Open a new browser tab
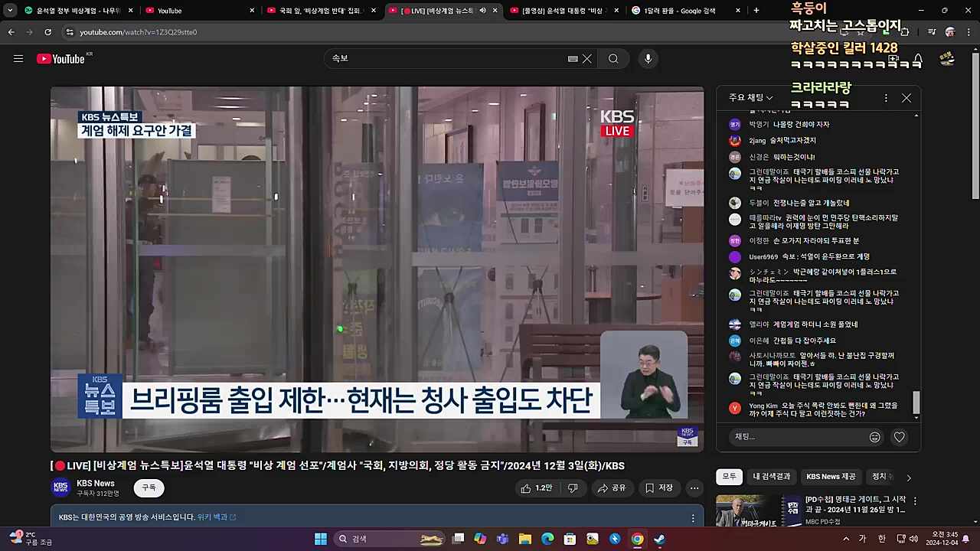980x551 pixels. [x=756, y=11]
